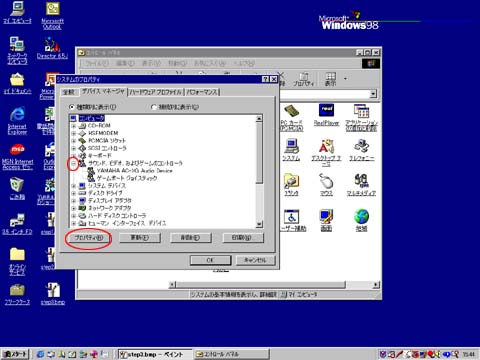Click the Control Panel horizontal scrollbar right arrow
Screen dimensions: 480x360
click(376, 285)
